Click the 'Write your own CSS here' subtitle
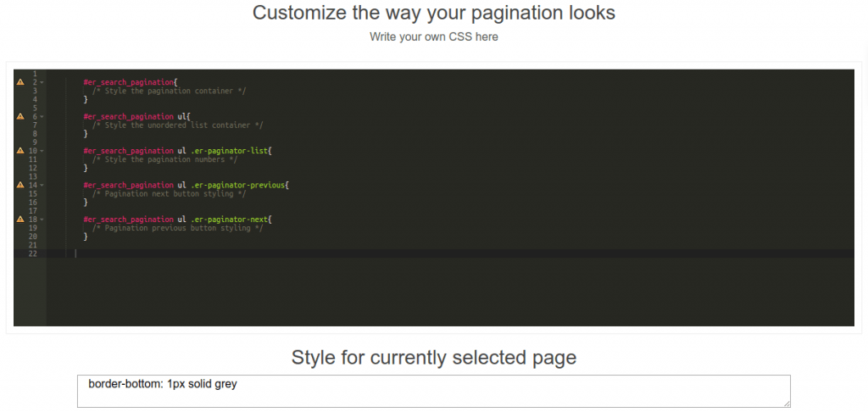This screenshot has width=868, height=412. (434, 37)
